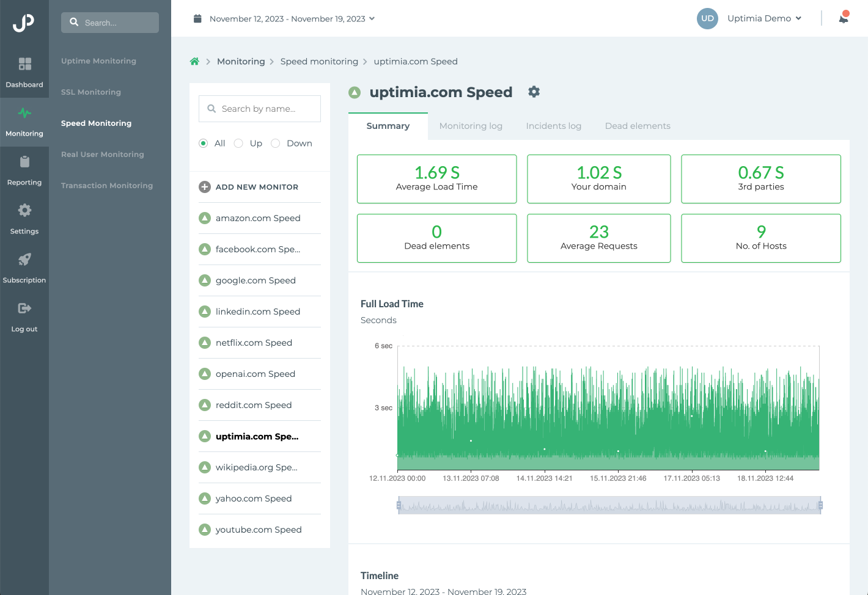Open the Dashboard from the sidebar
The height and width of the screenshot is (595, 868).
click(x=24, y=71)
